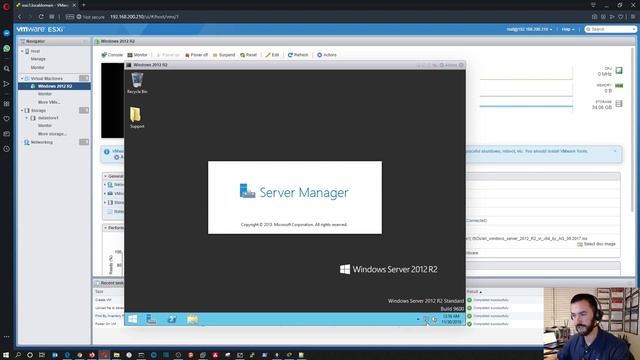Open the Console toolbar option
The width and height of the screenshot is (640, 360).
112,55
